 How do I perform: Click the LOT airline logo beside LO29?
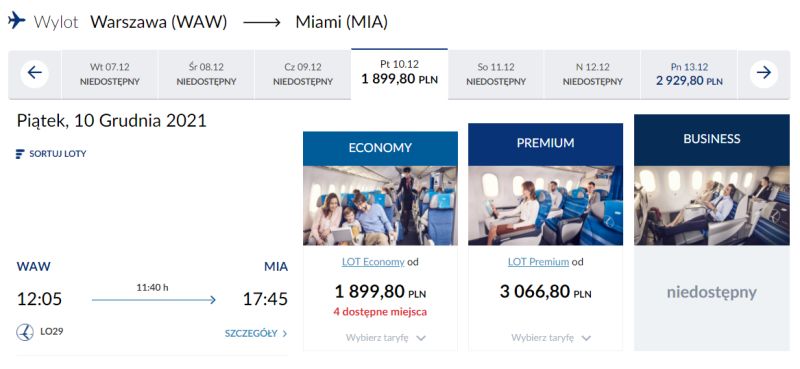(25, 332)
